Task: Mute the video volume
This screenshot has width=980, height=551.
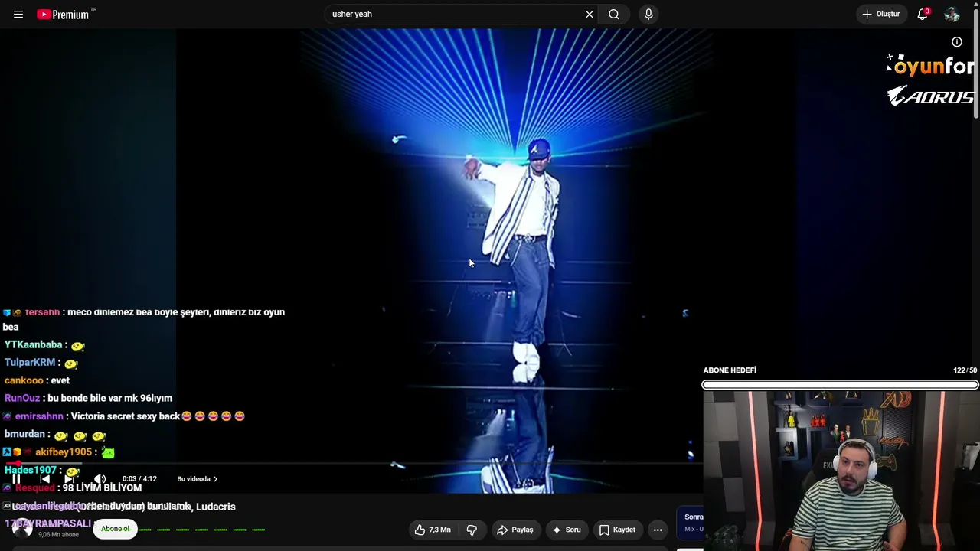Action: tap(100, 479)
